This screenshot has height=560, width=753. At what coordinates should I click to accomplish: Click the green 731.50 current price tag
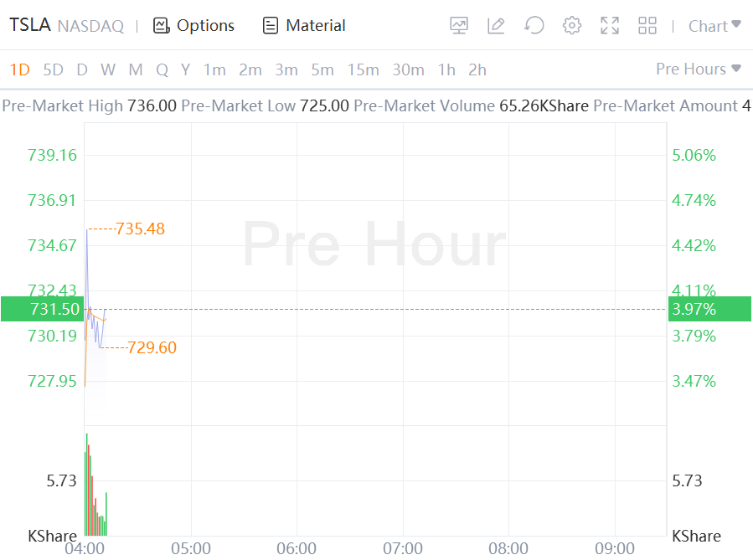coord(42,309)
